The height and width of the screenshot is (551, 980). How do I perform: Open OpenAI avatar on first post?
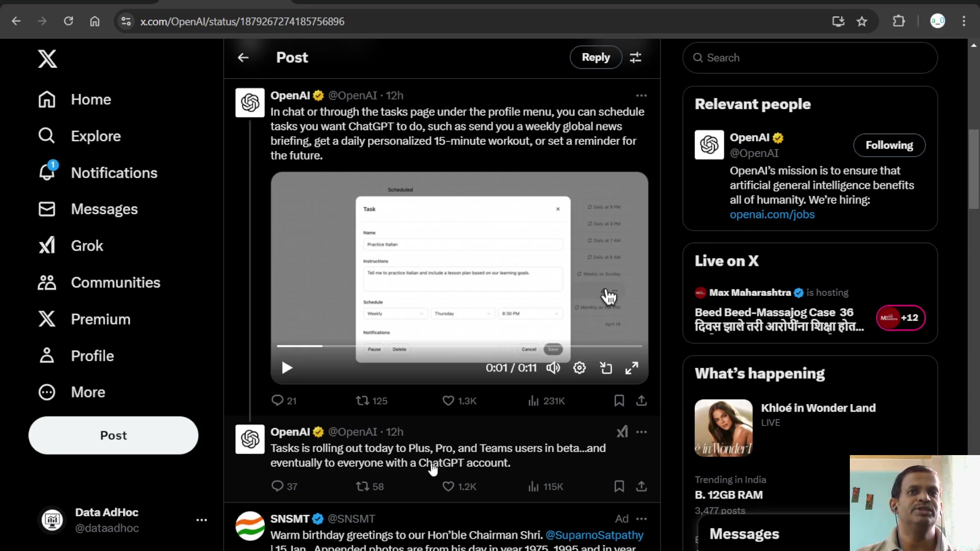click(250, 103)
